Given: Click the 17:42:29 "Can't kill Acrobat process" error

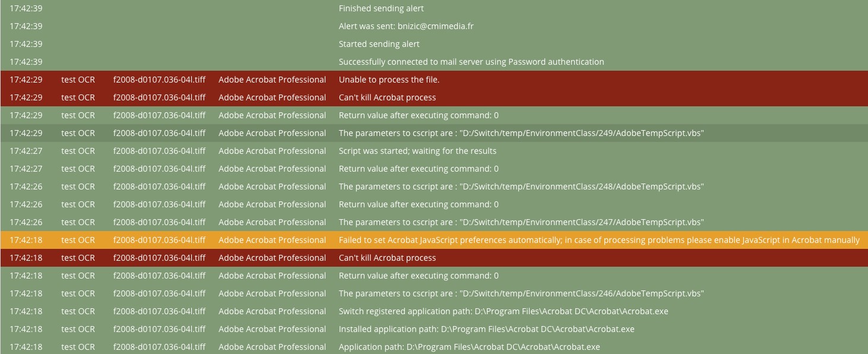Looking at the screenshot, I should pos(387,97).
